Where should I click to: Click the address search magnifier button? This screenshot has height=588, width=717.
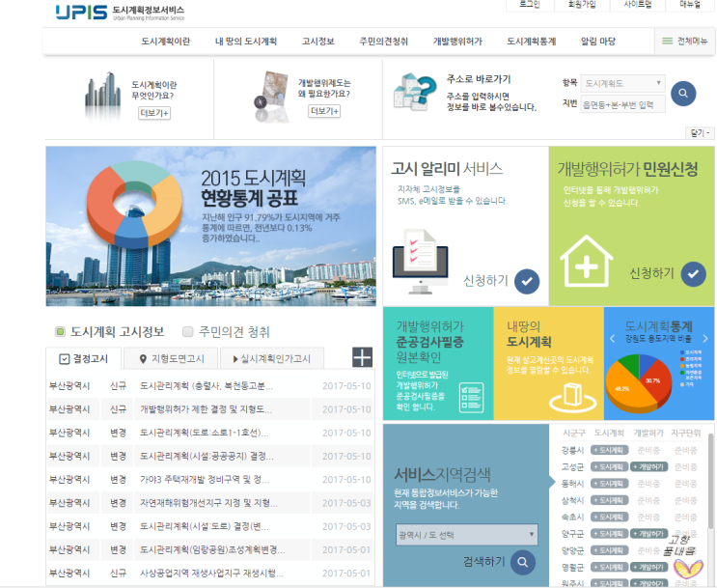(x=683, y=94)
